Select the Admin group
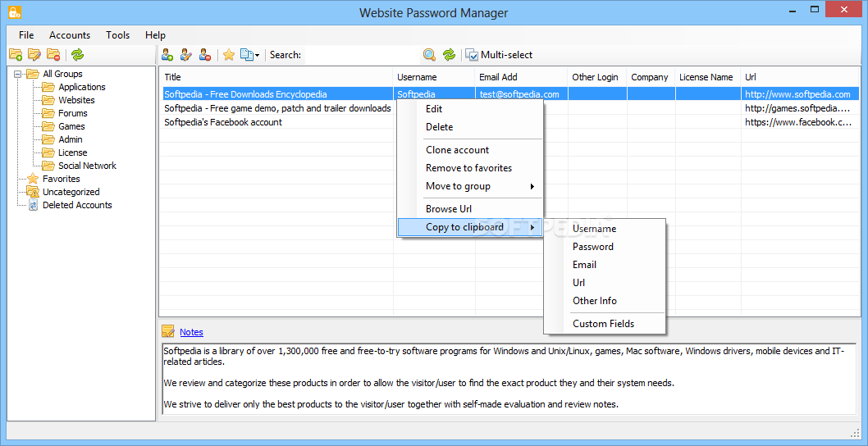Screen dimensions: 868x446 point(71,139)
